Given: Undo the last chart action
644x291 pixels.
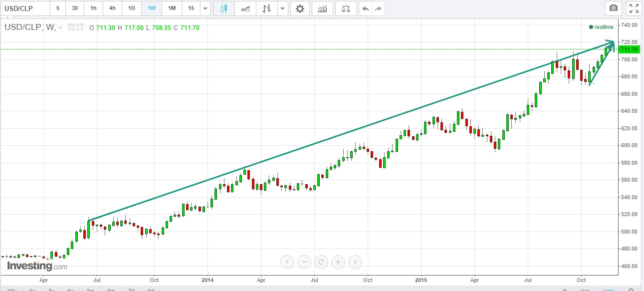Looking at the screenshot, I should pyautogui.click(x=366, y=8).
